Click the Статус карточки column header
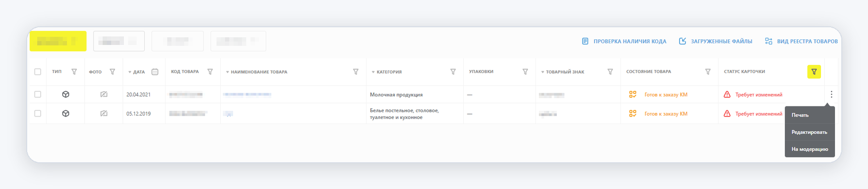The width and height of the screenshot is (868, 189). [744, 71]
